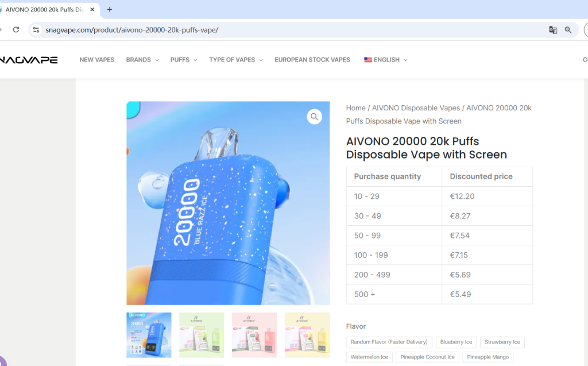Go to Home breadcrumb link
This screenshot has width=588, height=366.
355,108
